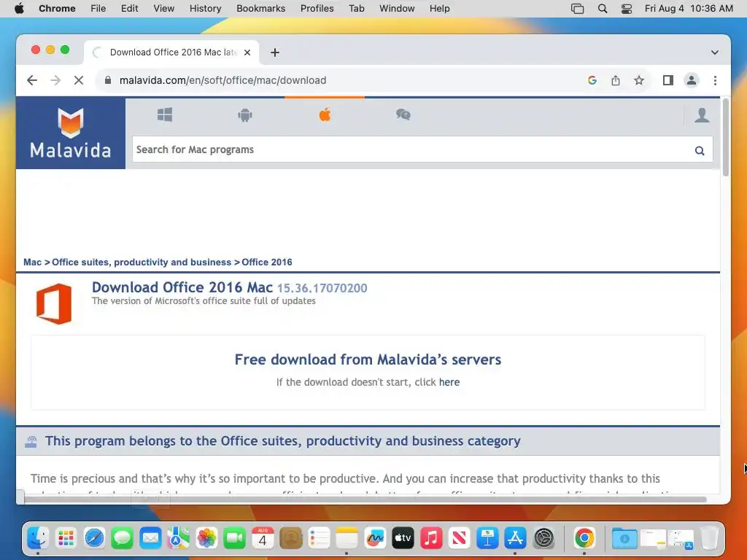This screenshot has height=560, width=747.
Task: Click the Office 2016 breadcrumb link
Action: click(x=267, y=262)
